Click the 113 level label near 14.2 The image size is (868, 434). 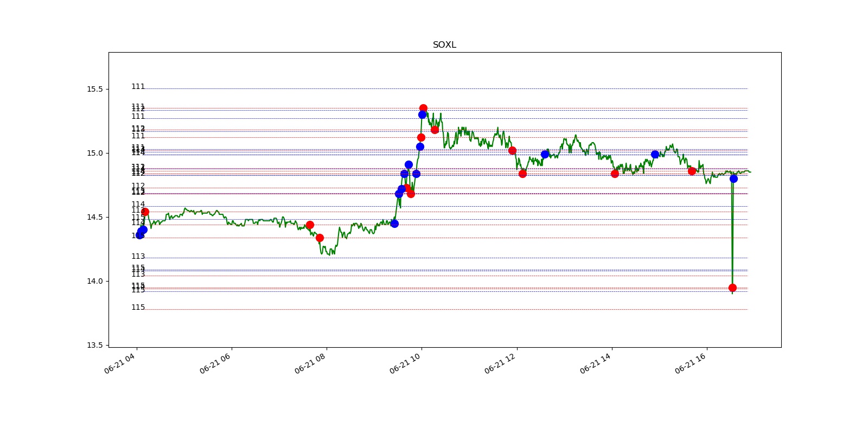pos(138,257)
